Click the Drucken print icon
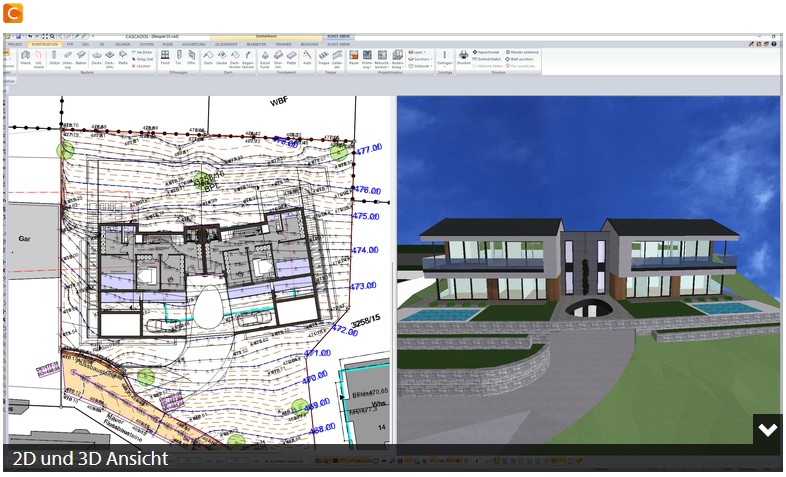 pos(464,58)
